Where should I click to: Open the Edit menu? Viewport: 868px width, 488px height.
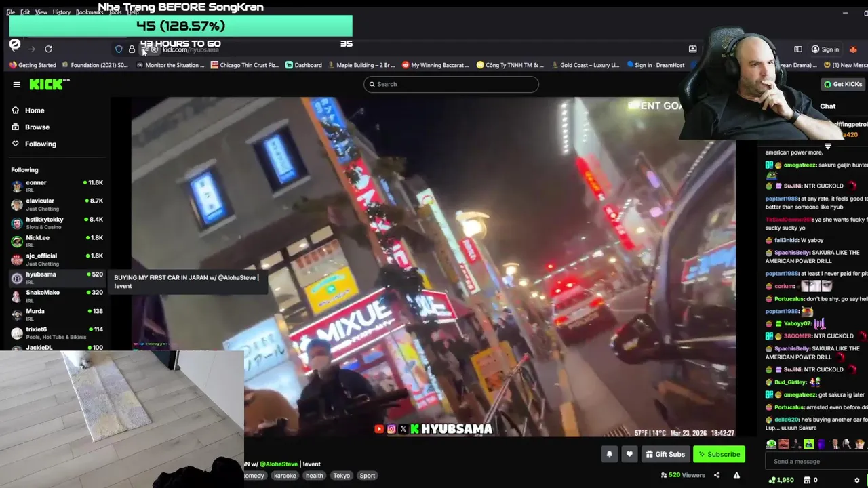pos(25,12)
